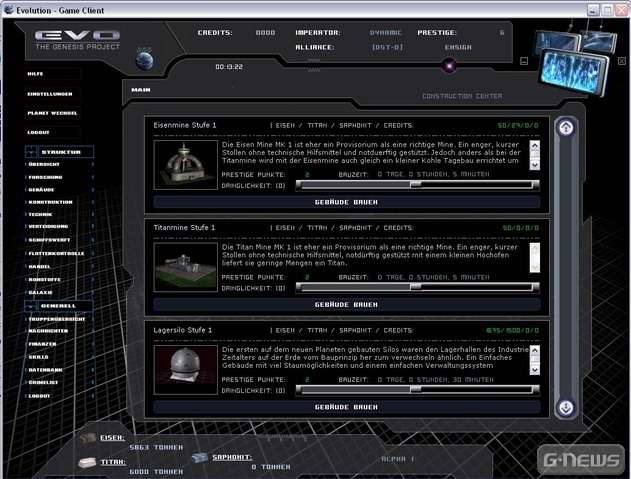631x479 pixels.
Task: Click Gebäude Bauen for Eisenmine Stufe 1
Action: tap(346, 202)
